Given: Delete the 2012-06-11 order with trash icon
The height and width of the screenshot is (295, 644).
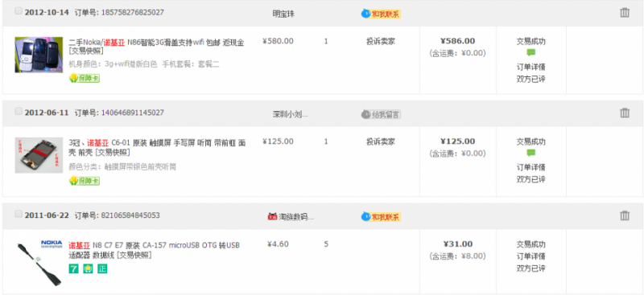Looking at the screenshot, I should click(x=625, y=113).
